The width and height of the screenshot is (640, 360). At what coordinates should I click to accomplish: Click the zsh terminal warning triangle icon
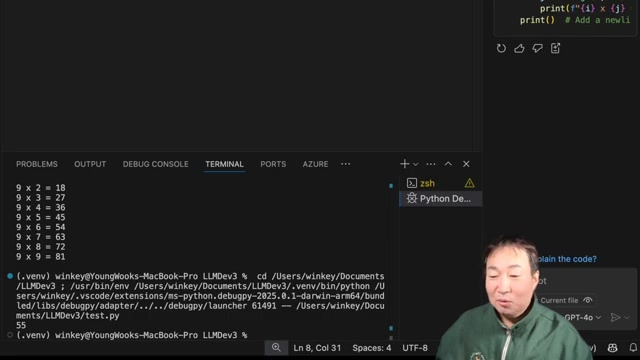pos(469,183)
